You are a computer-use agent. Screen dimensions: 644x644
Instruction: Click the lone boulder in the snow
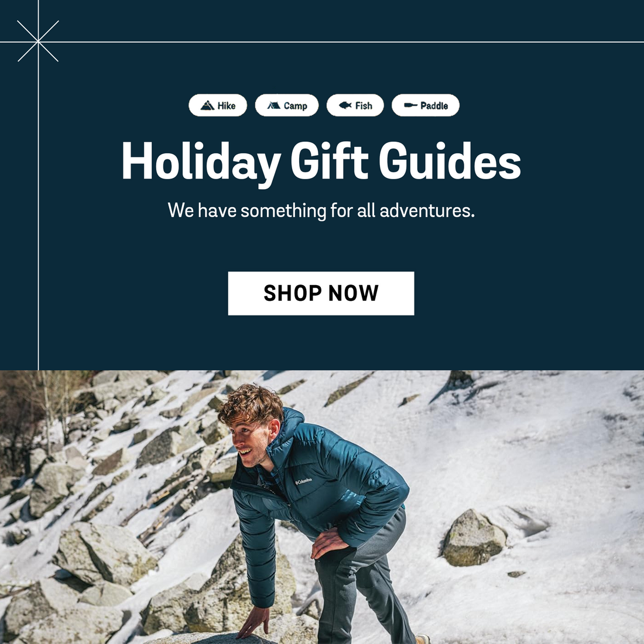point(474,538)
